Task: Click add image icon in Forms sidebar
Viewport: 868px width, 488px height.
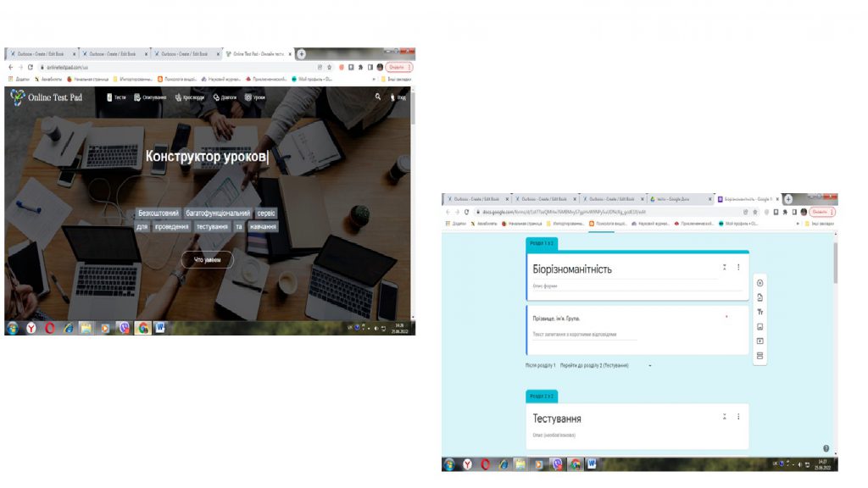Action: (759, 326)
